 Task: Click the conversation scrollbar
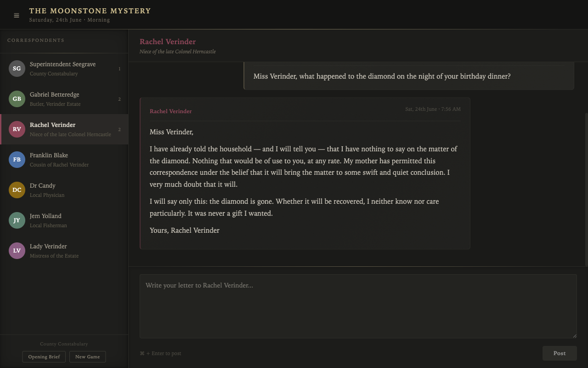(586, 189)
